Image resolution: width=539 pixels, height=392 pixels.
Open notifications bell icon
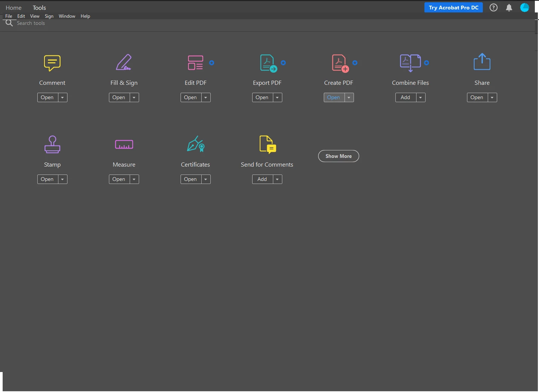point(509,8)
